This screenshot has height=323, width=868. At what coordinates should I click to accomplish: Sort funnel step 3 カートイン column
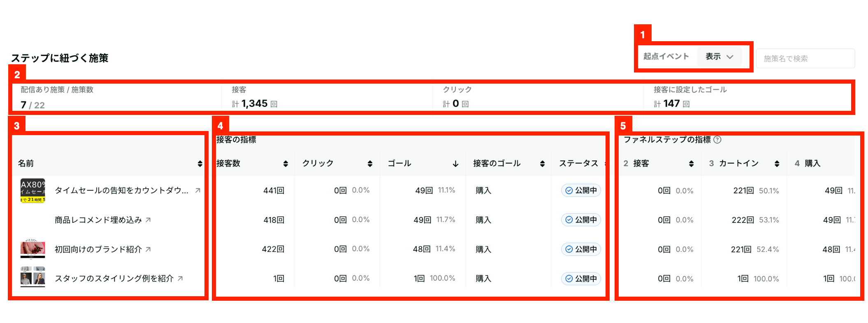pos(777,164)
